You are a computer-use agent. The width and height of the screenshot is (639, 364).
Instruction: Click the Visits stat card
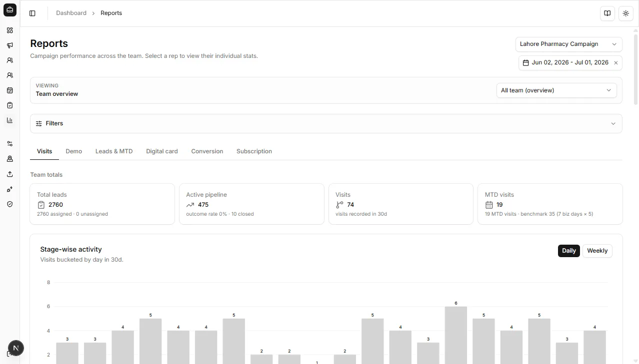click(401, 204)
